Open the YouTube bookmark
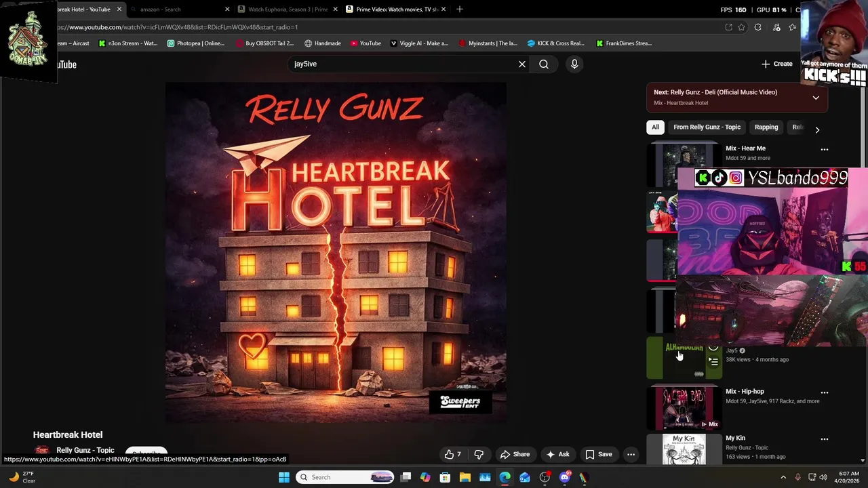 [366, 43]
